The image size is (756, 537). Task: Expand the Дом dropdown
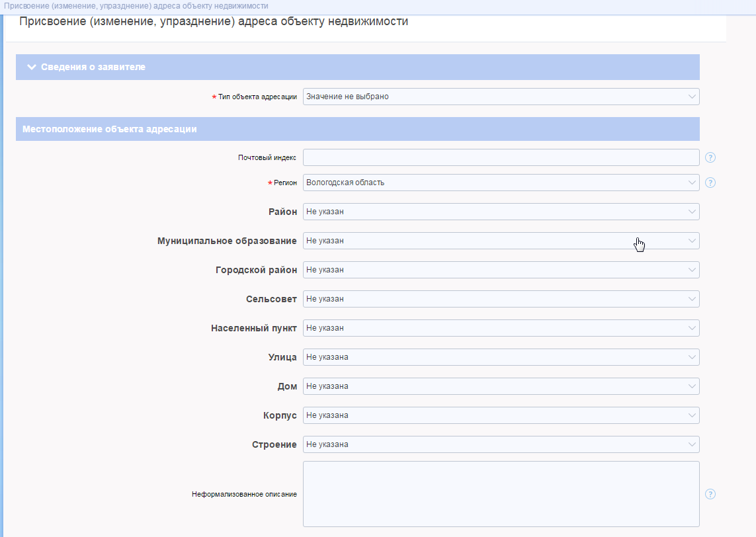(x=501, y=386)
